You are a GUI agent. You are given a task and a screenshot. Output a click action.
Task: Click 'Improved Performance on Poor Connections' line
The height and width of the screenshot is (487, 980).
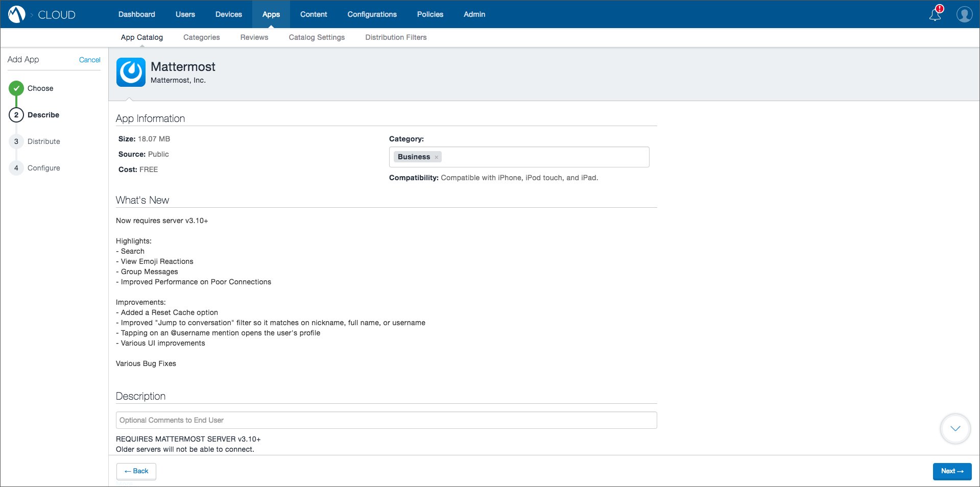[x=194, y=282]
